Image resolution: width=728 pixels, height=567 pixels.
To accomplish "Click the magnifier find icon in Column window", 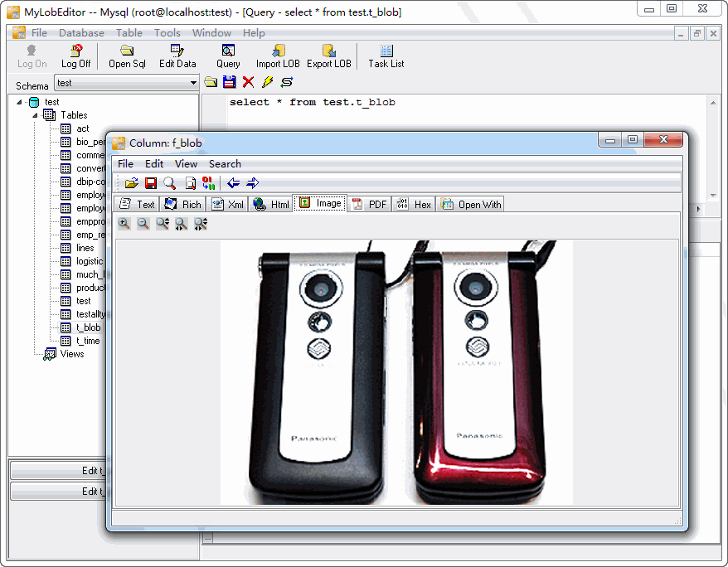I will pyautogui.click(x=170, y=183).
